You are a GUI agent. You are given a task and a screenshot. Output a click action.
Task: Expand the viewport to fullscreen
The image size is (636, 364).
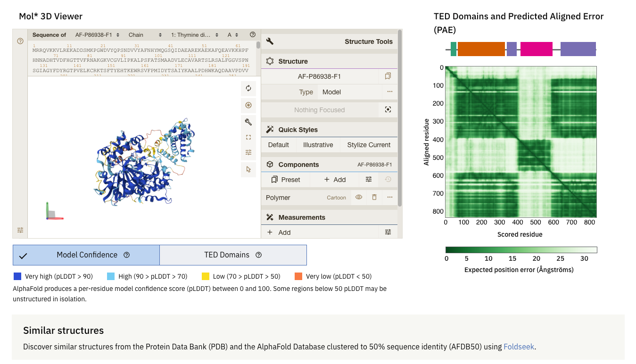[248, 137]
